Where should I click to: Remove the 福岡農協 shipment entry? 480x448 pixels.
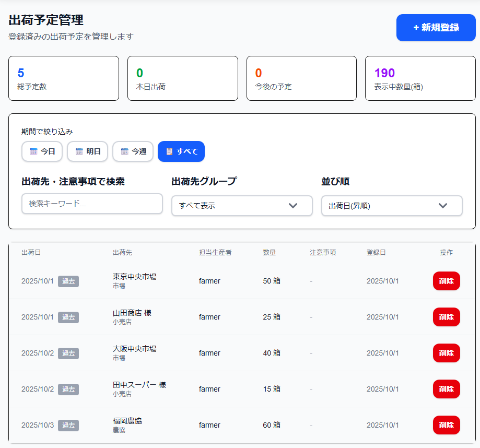pos(446,425)
